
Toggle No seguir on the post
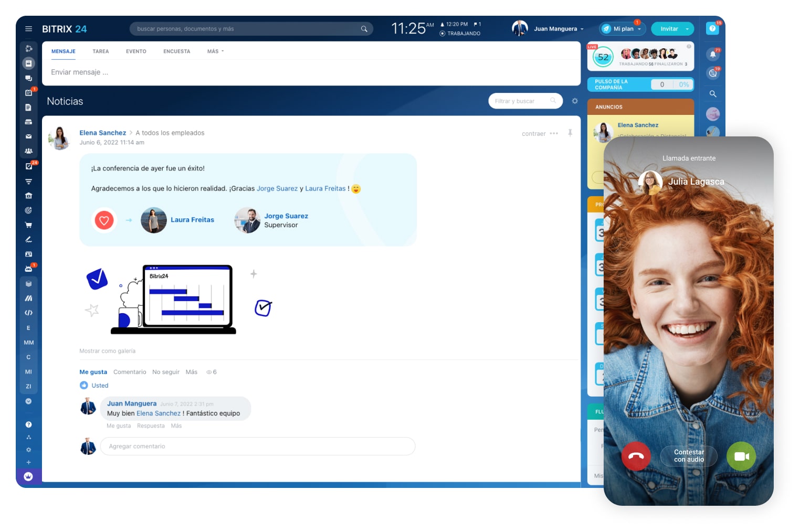(165, 372)
